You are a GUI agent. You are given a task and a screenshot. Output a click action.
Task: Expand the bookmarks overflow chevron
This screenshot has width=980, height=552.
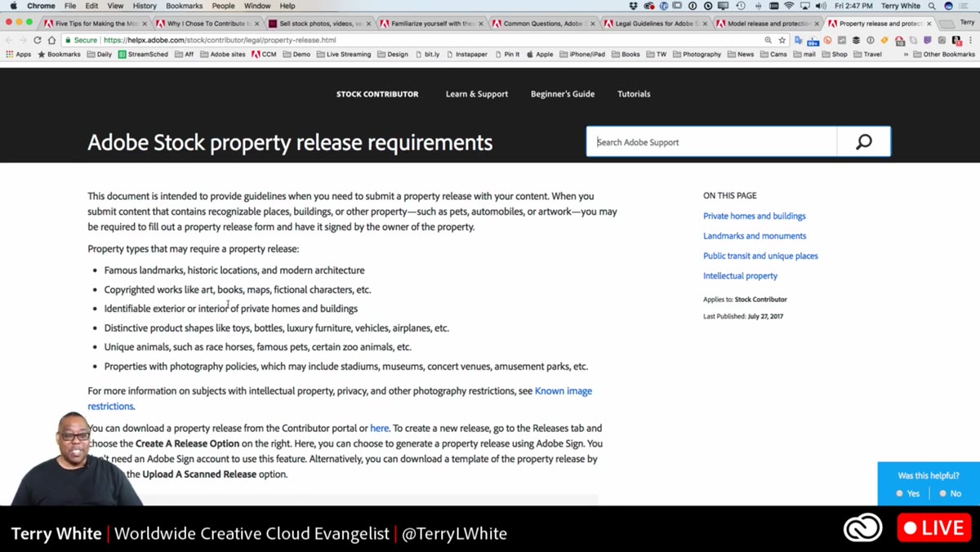tap(906, 55)
